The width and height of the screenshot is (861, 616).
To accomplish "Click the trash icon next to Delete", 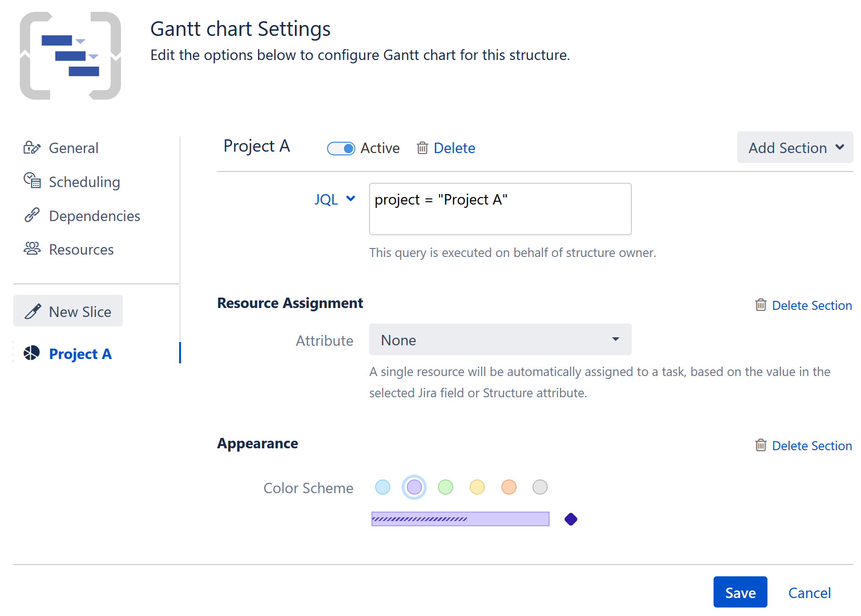I will tap(422, 148).
